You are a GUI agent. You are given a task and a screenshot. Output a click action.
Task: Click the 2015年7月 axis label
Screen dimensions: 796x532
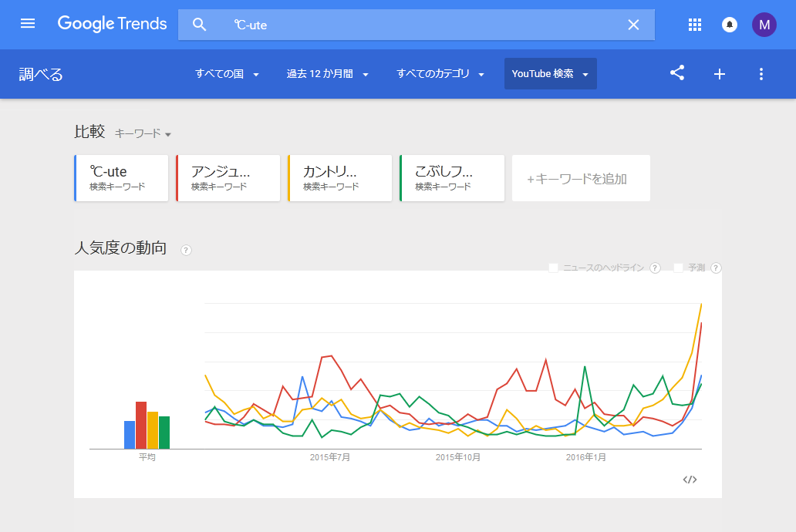pyautogui.click(x=330, y=457)
